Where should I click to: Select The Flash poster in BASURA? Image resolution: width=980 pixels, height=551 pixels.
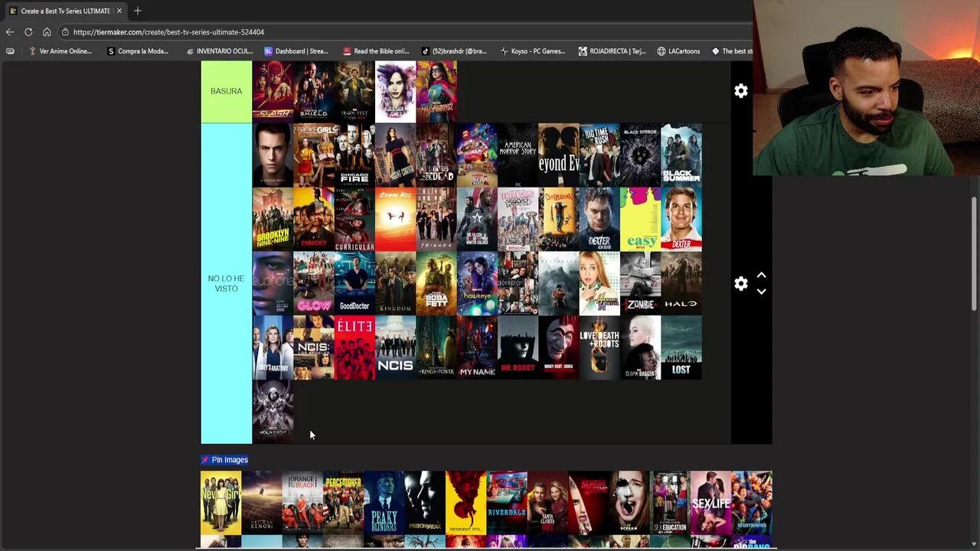click(273, 91)
